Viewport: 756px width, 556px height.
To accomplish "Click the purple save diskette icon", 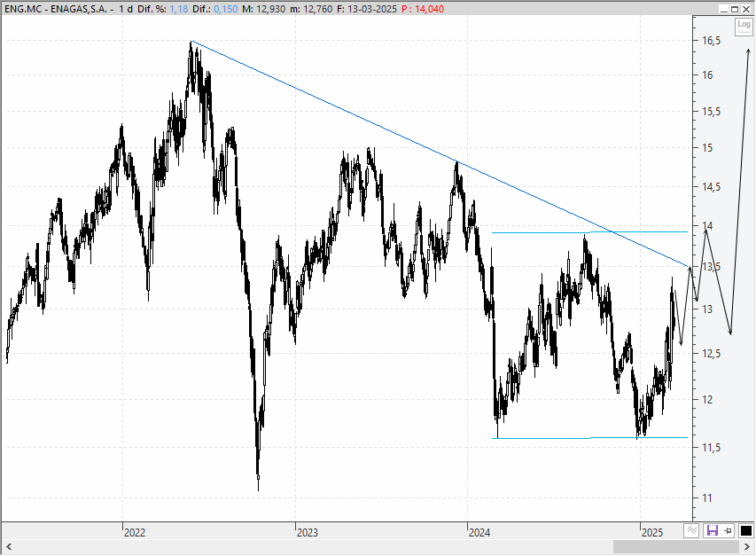I will [x=712, y=531].
